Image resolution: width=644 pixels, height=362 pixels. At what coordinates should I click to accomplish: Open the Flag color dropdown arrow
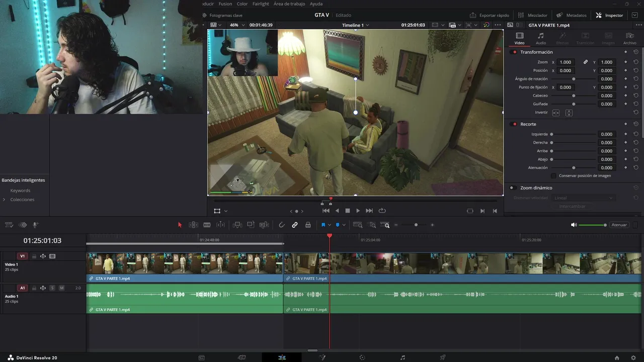click(x=330, y=225)
